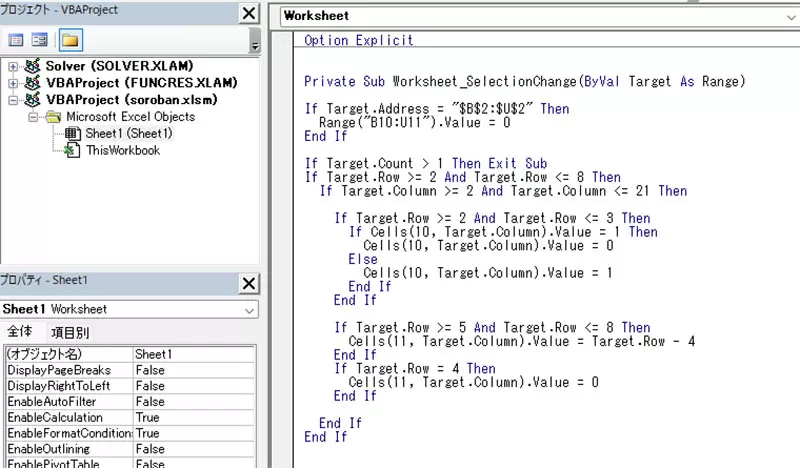Toggle Folders button in Project explorer
This screenshot has height=468, width=800.
69,40
